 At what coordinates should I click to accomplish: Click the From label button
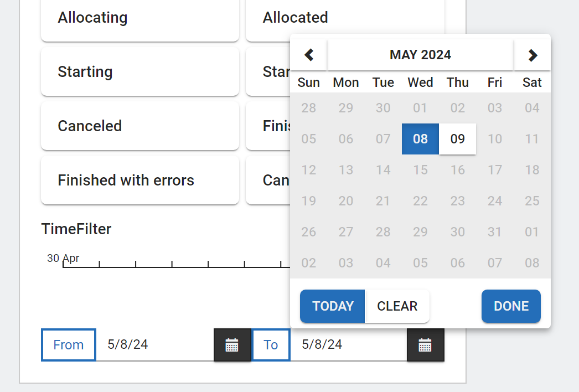click(x=69, y=345)
